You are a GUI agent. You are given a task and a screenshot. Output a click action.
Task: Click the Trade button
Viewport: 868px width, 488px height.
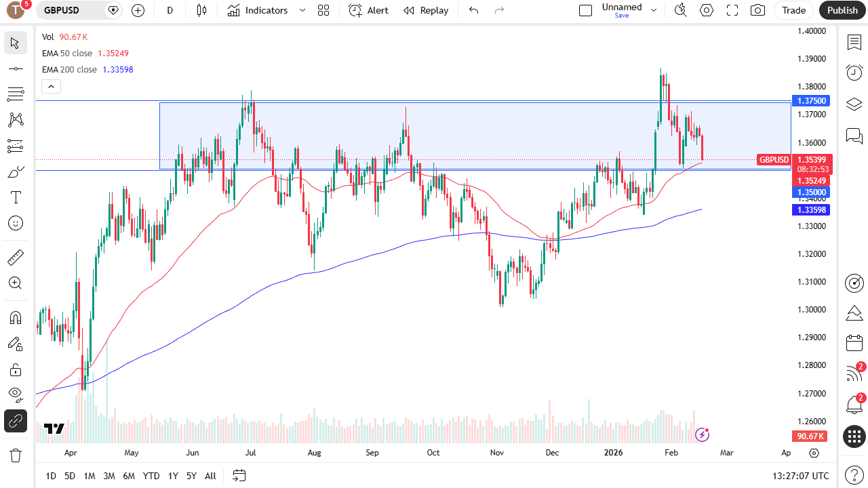tap(794, 10)
